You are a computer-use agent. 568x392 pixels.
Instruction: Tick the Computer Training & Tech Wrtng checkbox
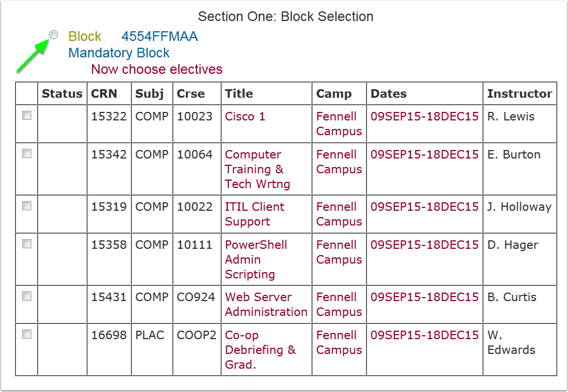click(x=27, y=153)
